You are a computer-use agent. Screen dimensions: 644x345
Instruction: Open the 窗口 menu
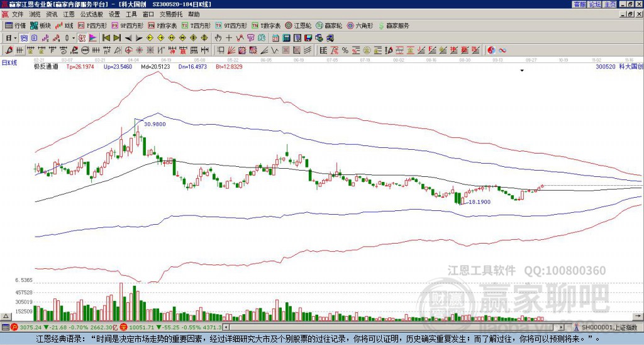(148, 14)
